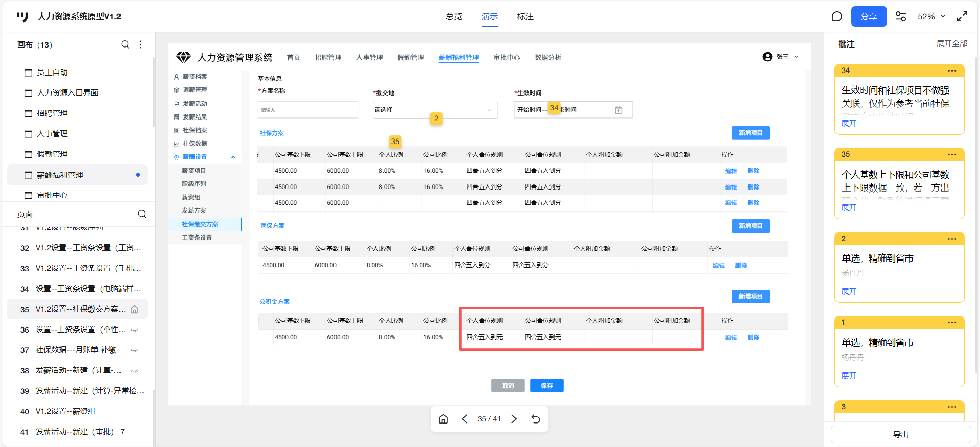Image resolution: width=980 pixels, height=447 pixels.
Task: Switch to the 标注 tab
Action: click(525, 17)
